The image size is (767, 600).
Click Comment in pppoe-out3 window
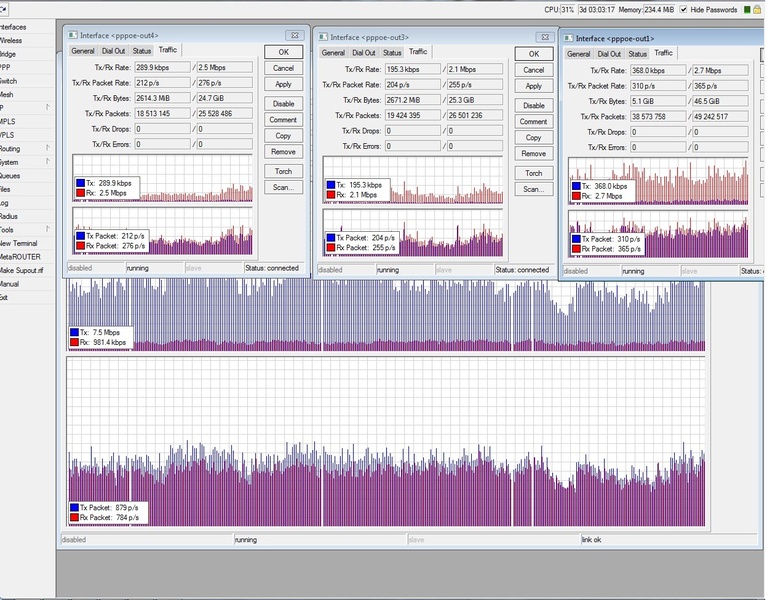534,122
